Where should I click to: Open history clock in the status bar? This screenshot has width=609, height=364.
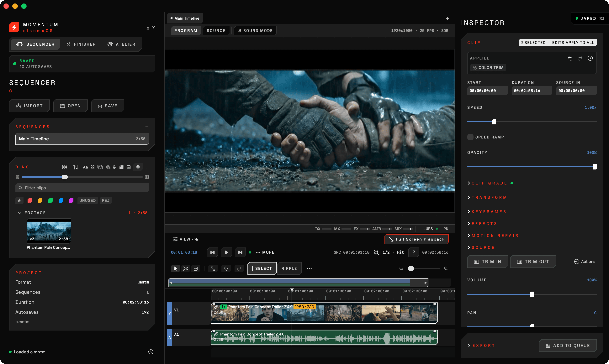tap(151, 352)
